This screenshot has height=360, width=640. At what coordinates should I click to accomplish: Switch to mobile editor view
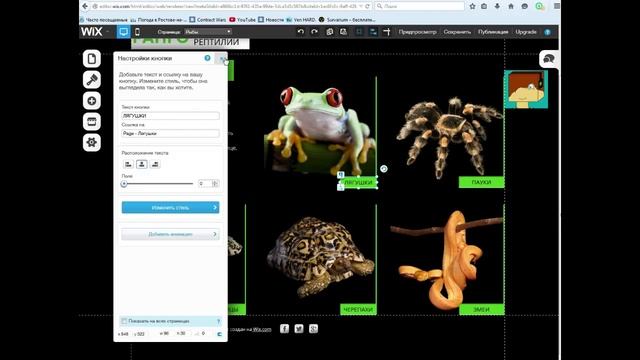click(138, 32)
